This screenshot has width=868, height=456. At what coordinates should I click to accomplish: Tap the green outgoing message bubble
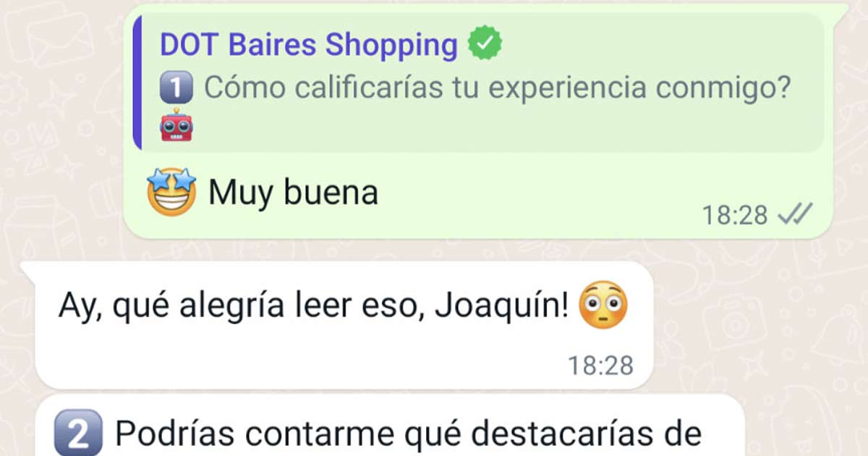point(477,121)
